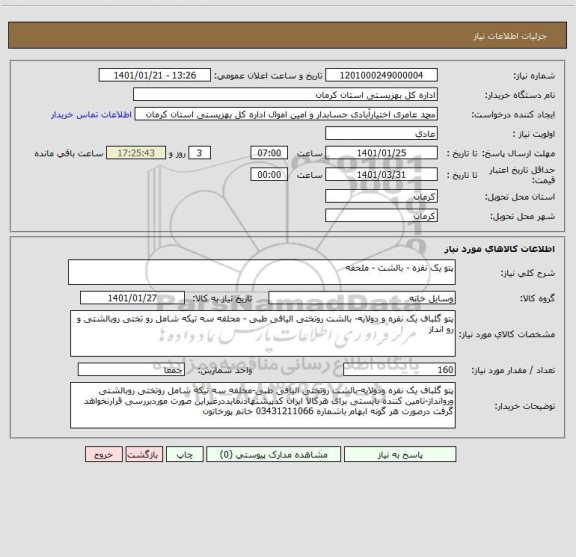Click the remaining days field showing 3

199,153
